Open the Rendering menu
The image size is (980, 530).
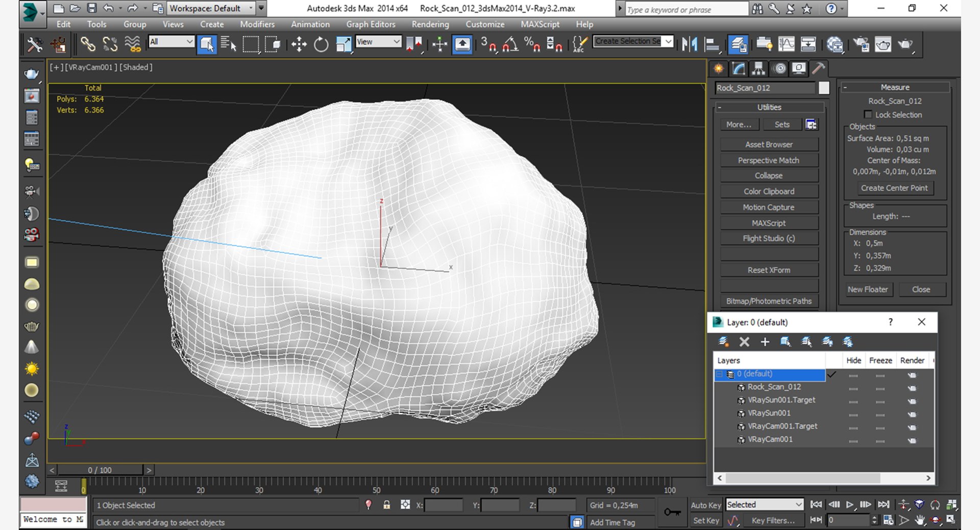[x=430, y=24]
